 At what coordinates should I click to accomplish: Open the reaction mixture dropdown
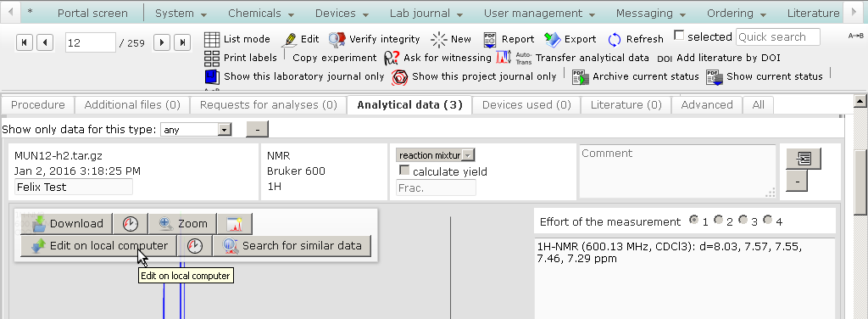click(436, 155)
